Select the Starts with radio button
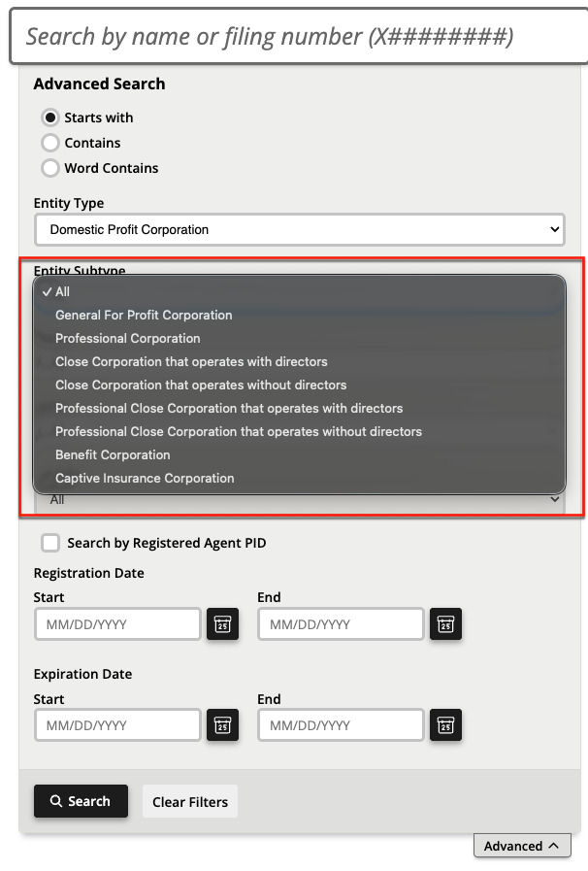The image size is (588, 871). tap(50, 117)
